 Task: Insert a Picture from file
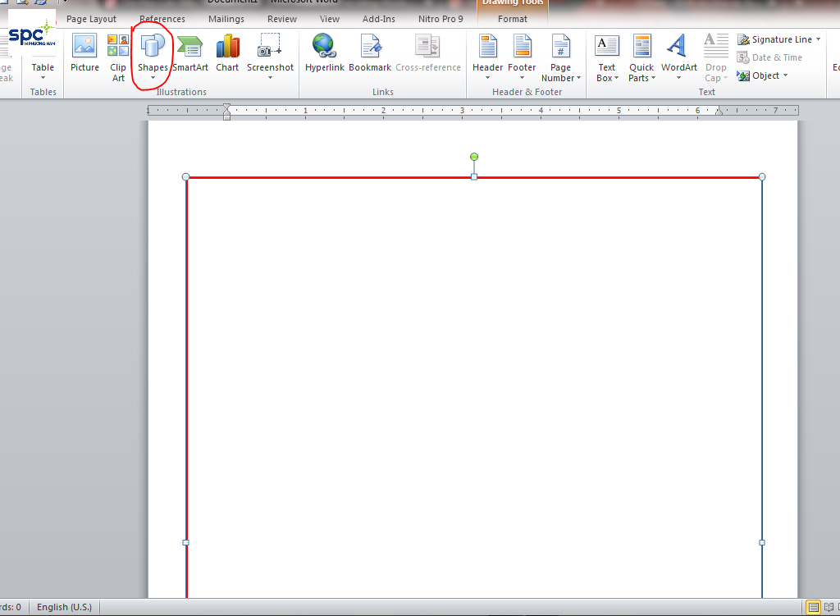(84, 52)
